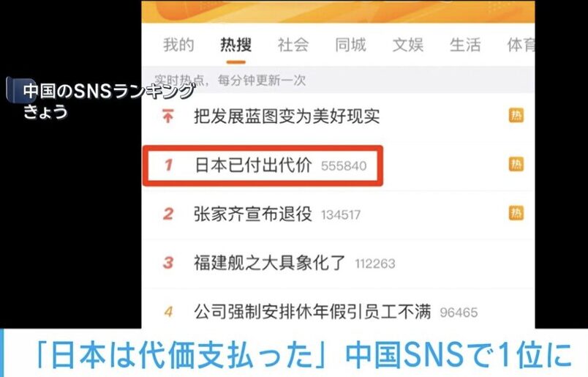
Task: Select the 热搜 tab
Action: (x=236, y=45)
